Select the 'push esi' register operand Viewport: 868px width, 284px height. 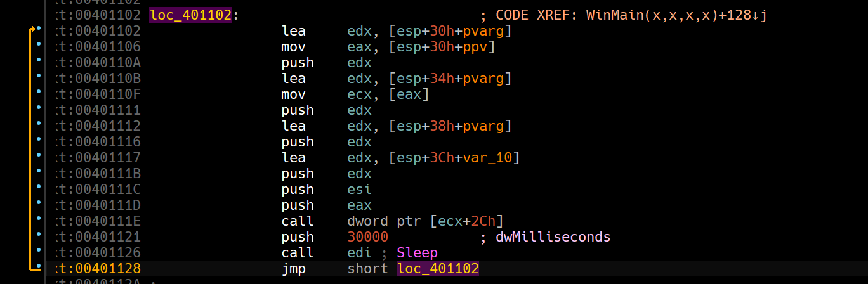[x=359, y=190]
